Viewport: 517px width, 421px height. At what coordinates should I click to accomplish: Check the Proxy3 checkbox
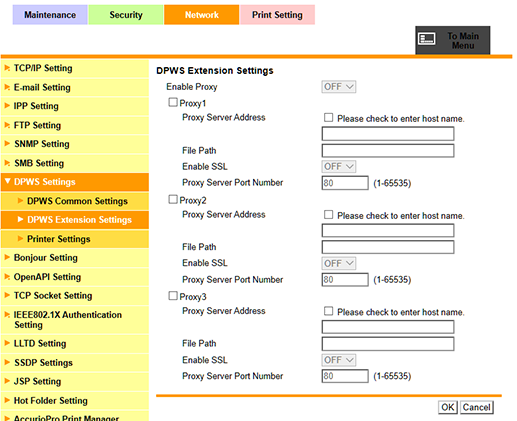pos(173,296)
